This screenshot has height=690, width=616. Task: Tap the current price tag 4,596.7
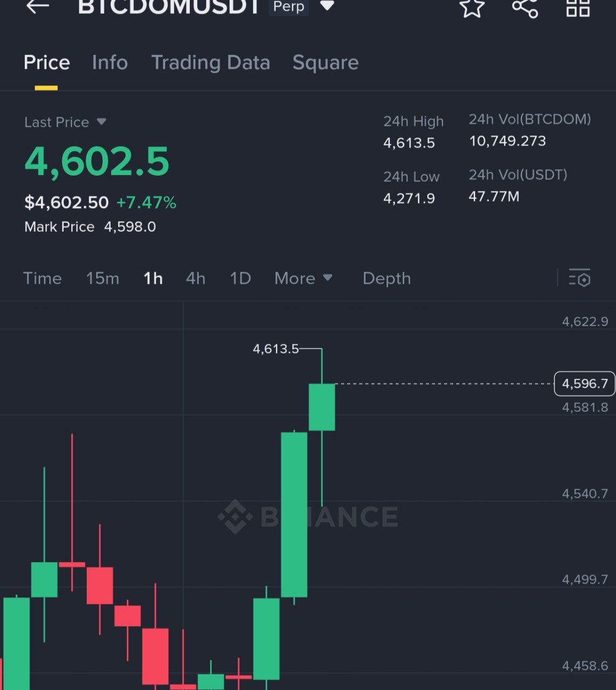[585, 384]
